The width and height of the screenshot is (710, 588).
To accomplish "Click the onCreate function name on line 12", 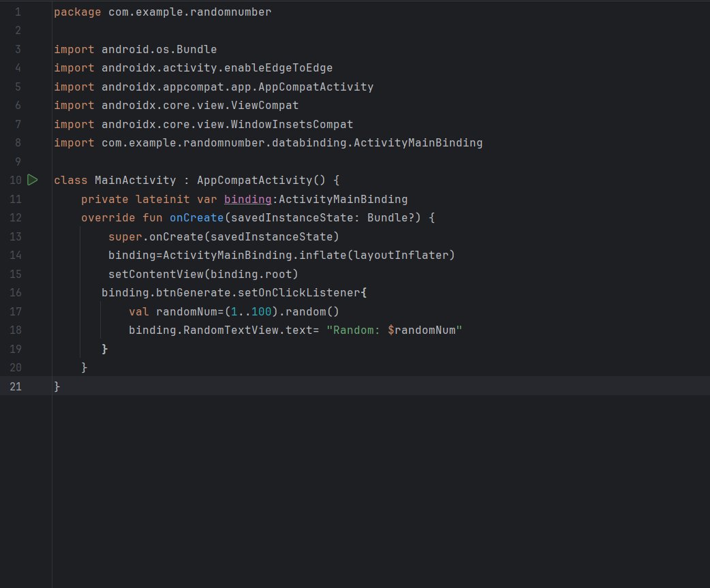I will pos(196,218).
